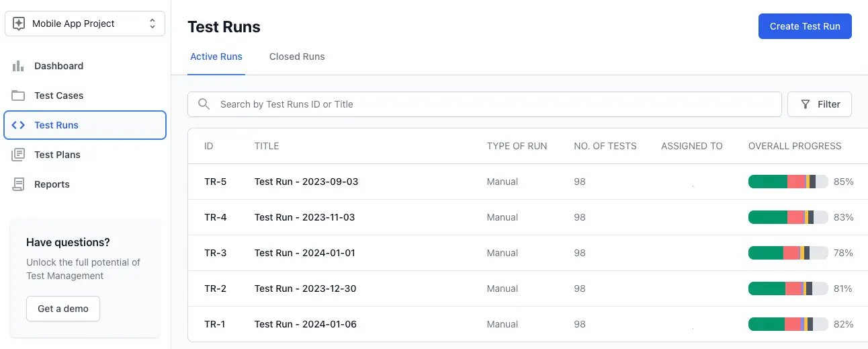This screenshot has width=868, height=349.
Task: Switch to the Closed Runs tab
Action: tap(297, 56)
